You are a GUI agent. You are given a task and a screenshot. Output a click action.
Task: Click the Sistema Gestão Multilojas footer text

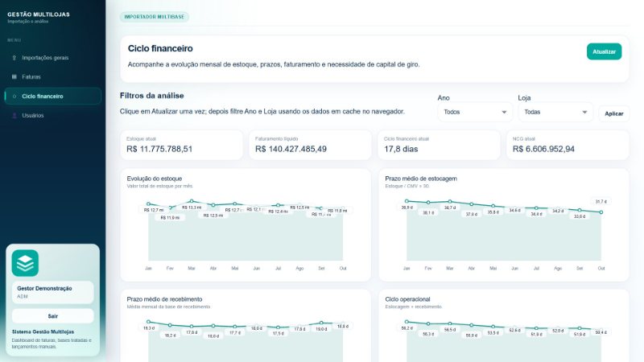[x=43, y=331]
